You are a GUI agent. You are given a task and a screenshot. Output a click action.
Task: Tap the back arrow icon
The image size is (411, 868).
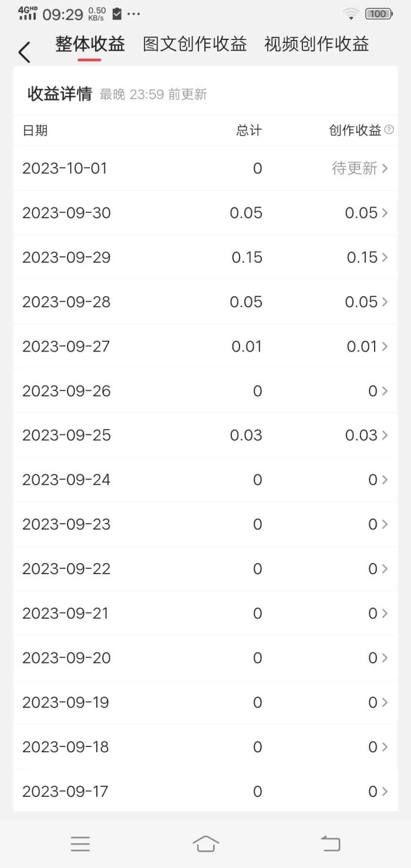[24, 52]
